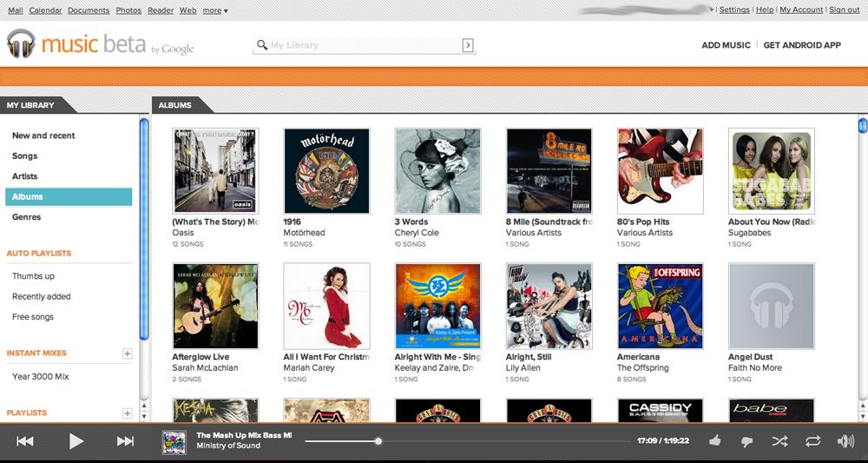868x463 pixels.
Task: Open Angel Dust placeholder headphones cover
Action: (x=772, y=306)
